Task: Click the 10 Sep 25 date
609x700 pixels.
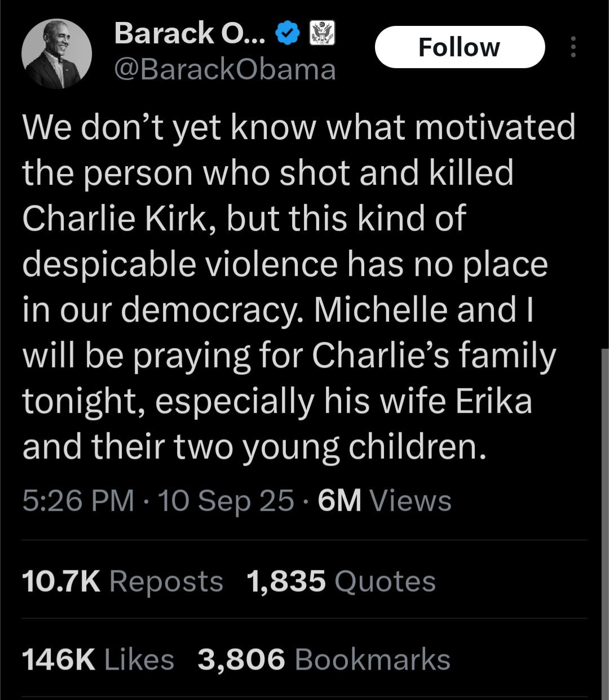Action: [x=226, y=500]
